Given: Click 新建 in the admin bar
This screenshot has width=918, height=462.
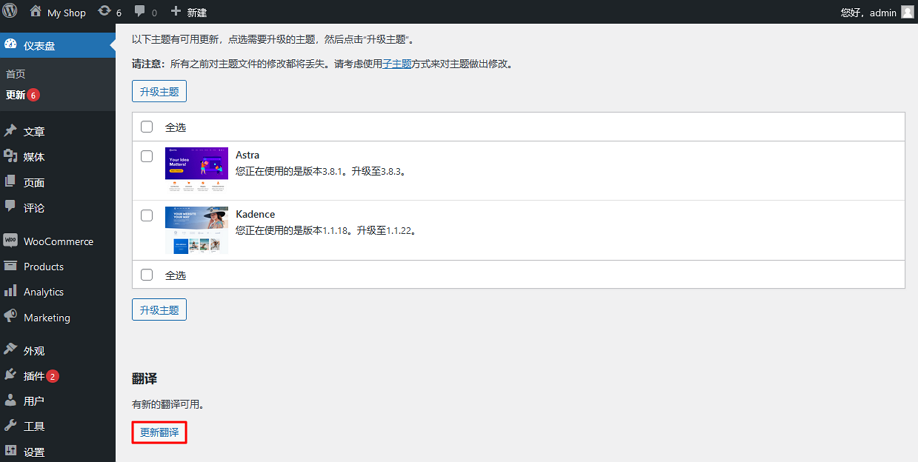Looking at the screenshot, I should [197, 12].
